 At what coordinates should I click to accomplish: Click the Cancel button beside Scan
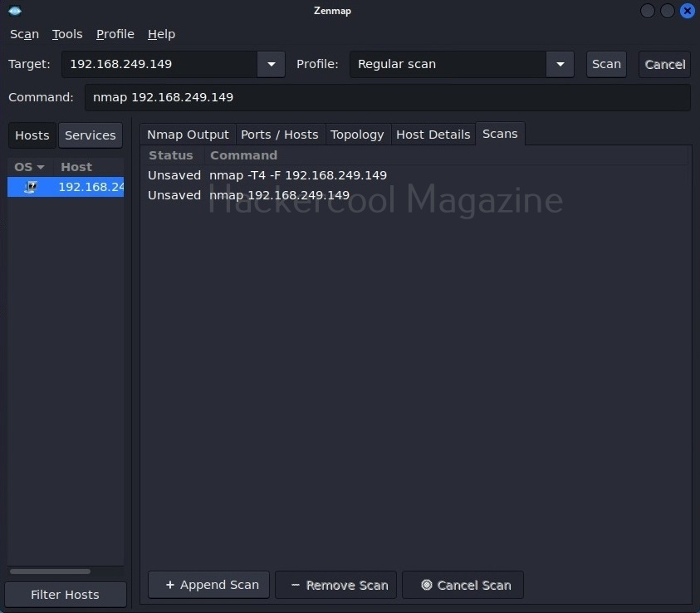click(x=665, y=64)
